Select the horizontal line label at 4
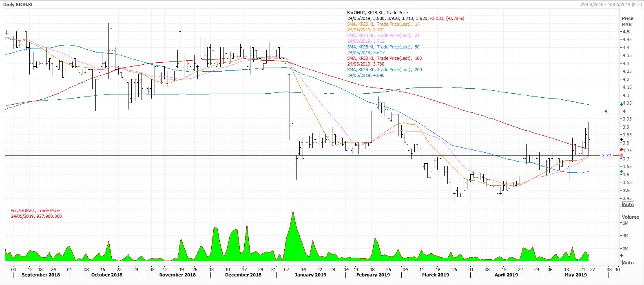 (606, 111)
